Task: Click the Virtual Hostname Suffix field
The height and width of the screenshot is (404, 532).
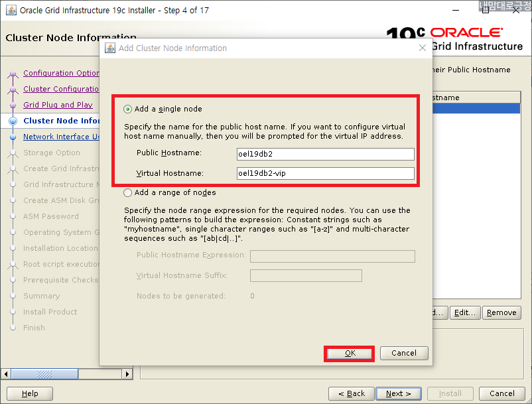Action: click(306, 275)
